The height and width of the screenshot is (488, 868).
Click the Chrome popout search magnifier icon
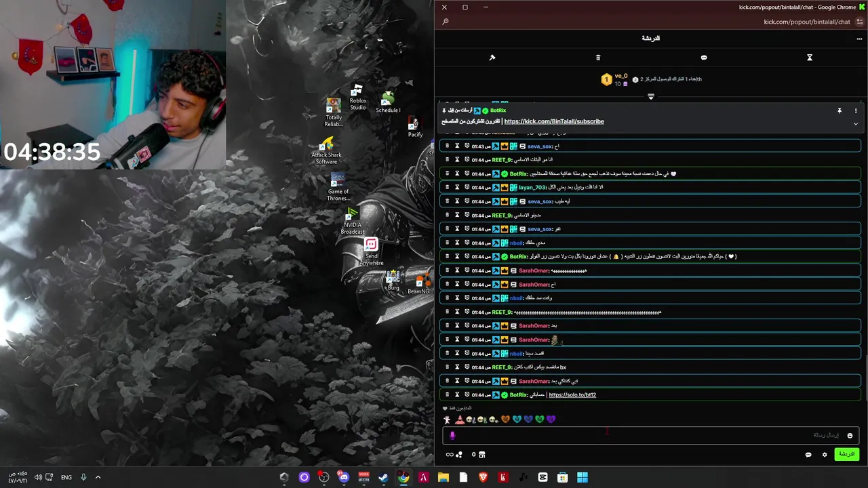coord(446,22)
